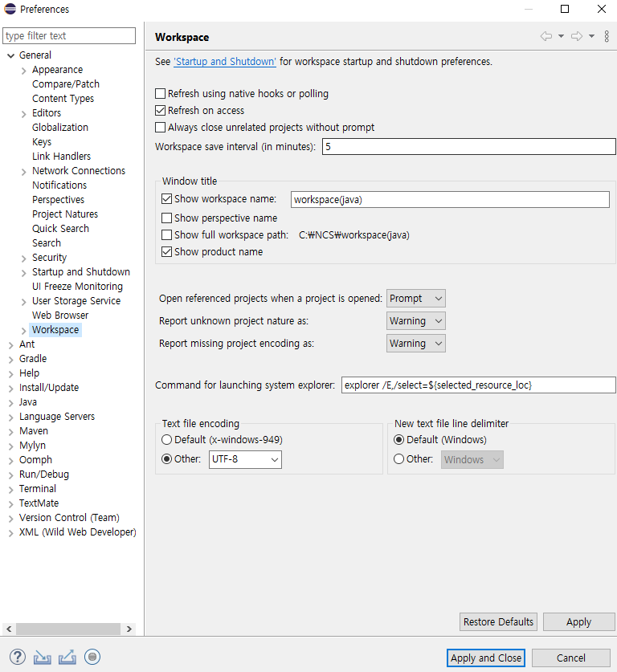Go back with the left arrow icon
The width and height of the screenshot is (617, 672).
click(x=545, y=36)
